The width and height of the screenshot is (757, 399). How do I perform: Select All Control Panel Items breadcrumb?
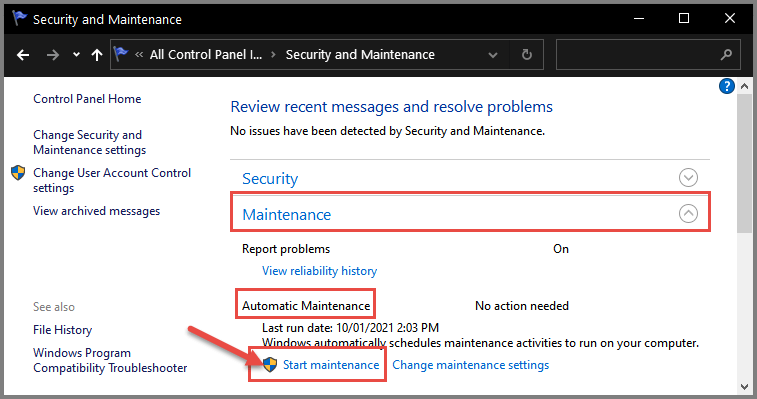pos(206,55)
